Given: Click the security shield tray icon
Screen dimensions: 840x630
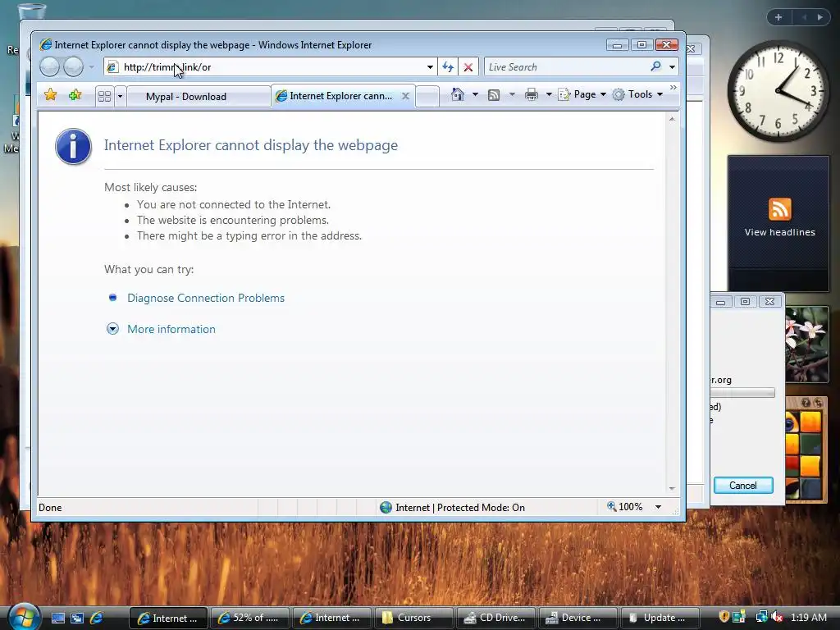Looking at the screenshot, I should click(724, 617).
